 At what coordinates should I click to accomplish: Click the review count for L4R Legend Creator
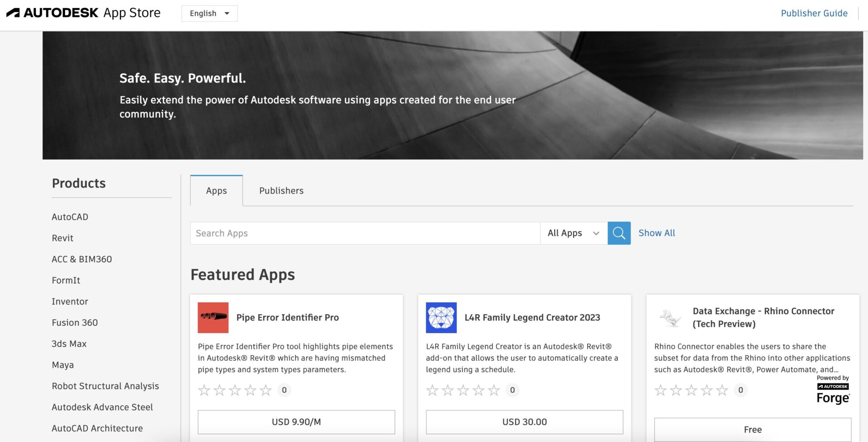512,390
